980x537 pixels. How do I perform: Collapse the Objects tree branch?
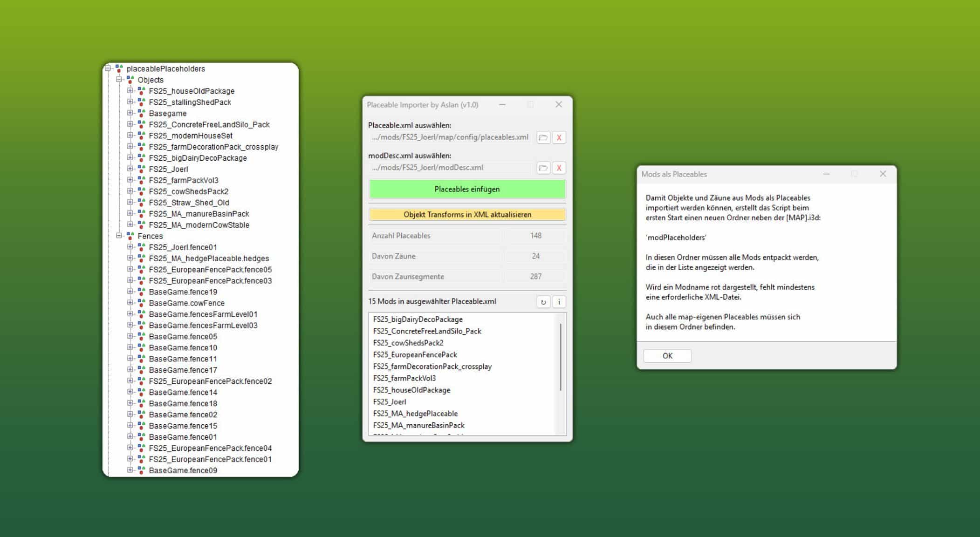[x=119, y=80]
